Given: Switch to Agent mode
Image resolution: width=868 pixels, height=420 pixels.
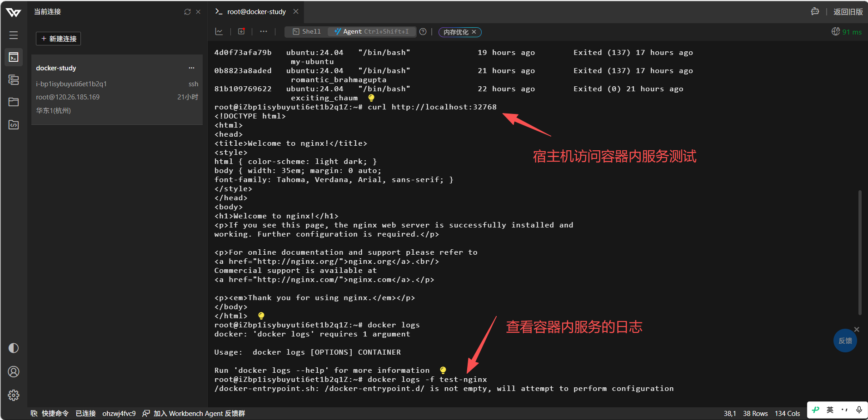Looking at the screenshot, I should pos(371,32).
